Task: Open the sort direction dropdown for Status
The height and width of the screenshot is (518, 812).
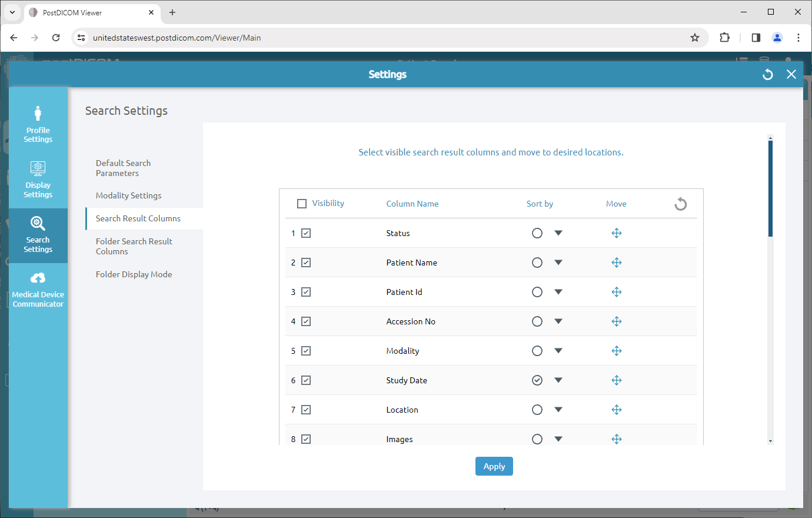Action: tap(558, 233)
